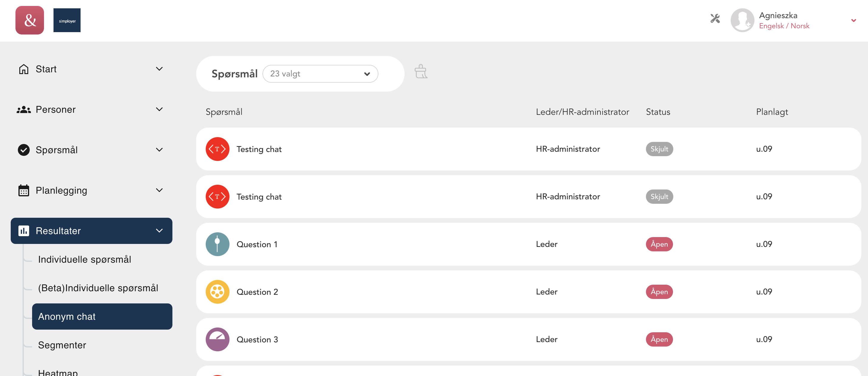Click the Question 1 slider icon
The width and height of the screenshot is (868, 376).
[x=217, y=244]
